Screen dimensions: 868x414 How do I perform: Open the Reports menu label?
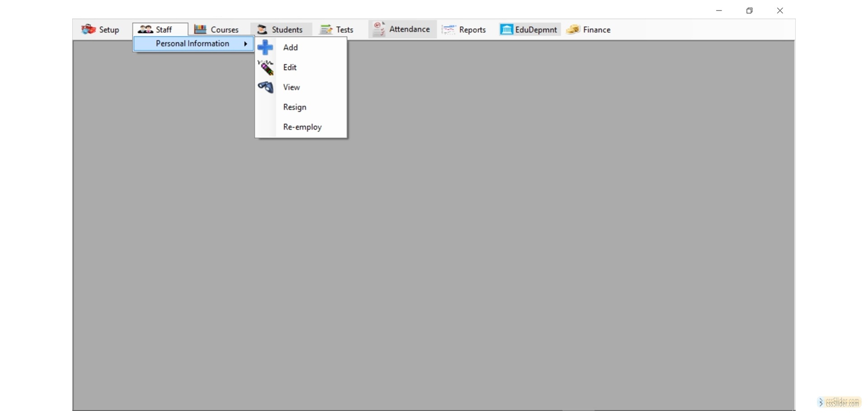pyautogui.click(x=472, y=30)
